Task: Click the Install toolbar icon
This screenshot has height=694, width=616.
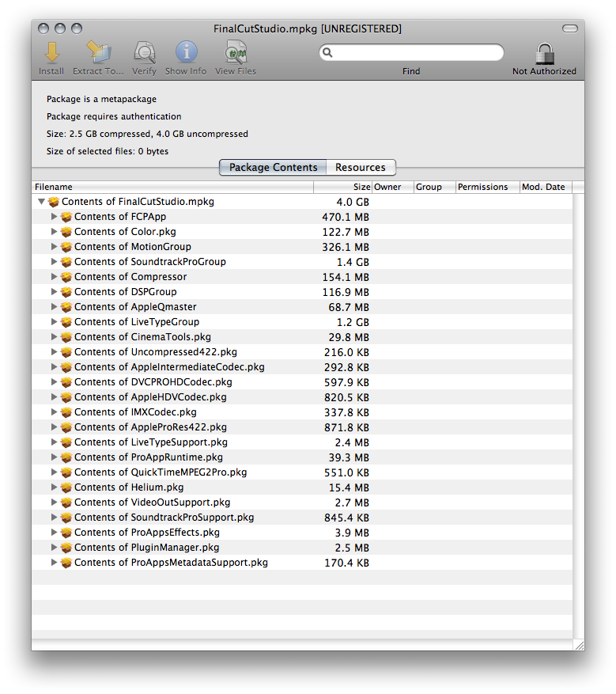Action: tap(51, 53)
